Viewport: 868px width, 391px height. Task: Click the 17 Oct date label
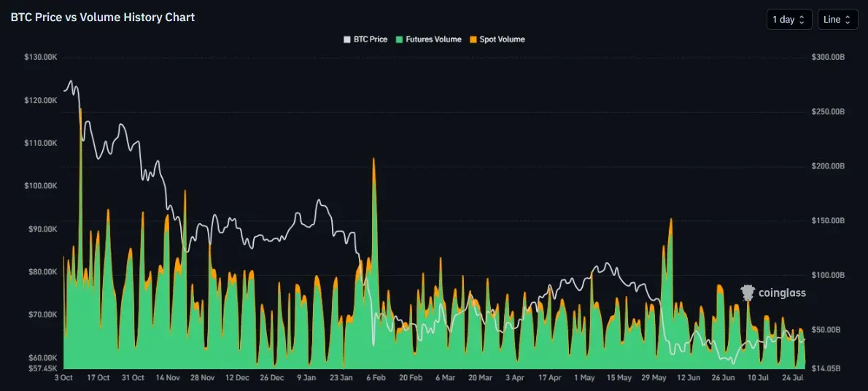click(x=98, y=378)
